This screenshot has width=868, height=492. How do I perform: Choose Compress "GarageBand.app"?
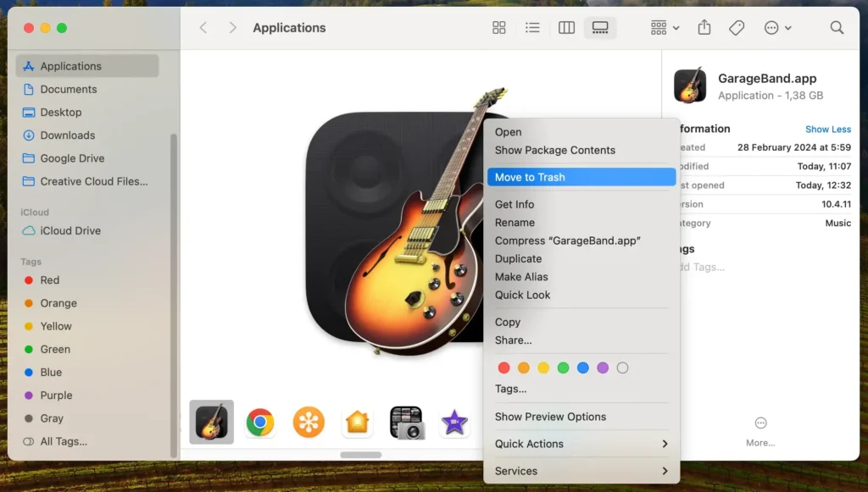point(581,241)
